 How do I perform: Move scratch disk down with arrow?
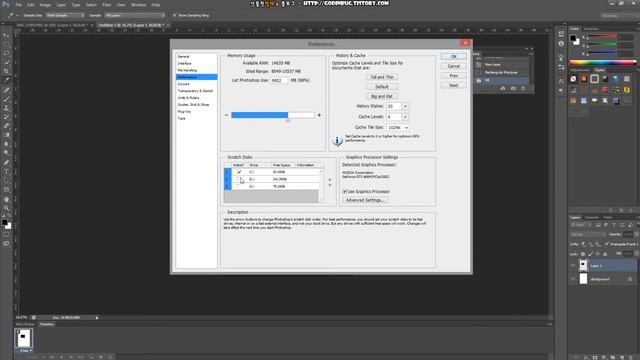pyautogui.click(x=330, y=186)
